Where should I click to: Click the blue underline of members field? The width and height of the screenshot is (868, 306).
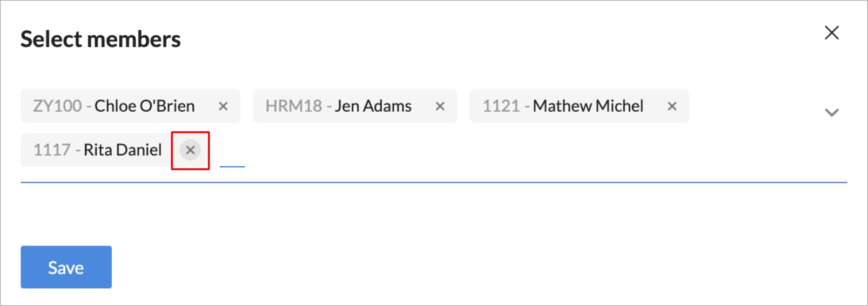coord(432,182)
